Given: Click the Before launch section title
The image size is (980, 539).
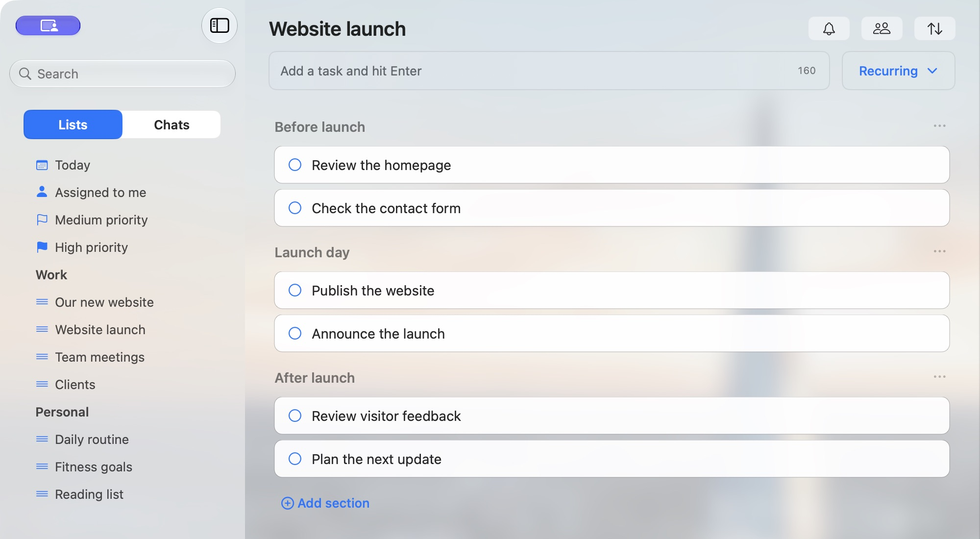Looking at the screenshot, I should (320, 127).
